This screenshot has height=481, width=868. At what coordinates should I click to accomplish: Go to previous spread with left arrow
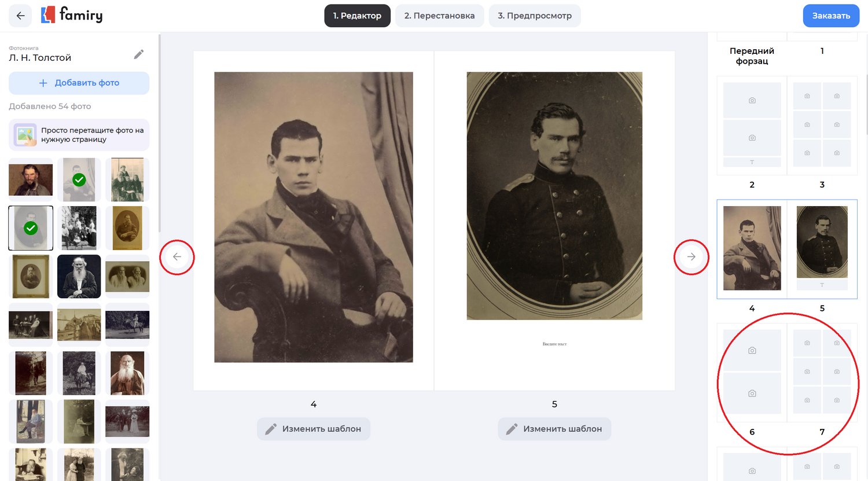(x=177, y=256)
